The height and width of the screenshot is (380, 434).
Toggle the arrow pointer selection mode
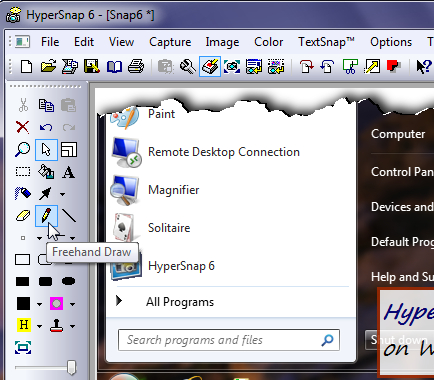[x=46, y=150]
